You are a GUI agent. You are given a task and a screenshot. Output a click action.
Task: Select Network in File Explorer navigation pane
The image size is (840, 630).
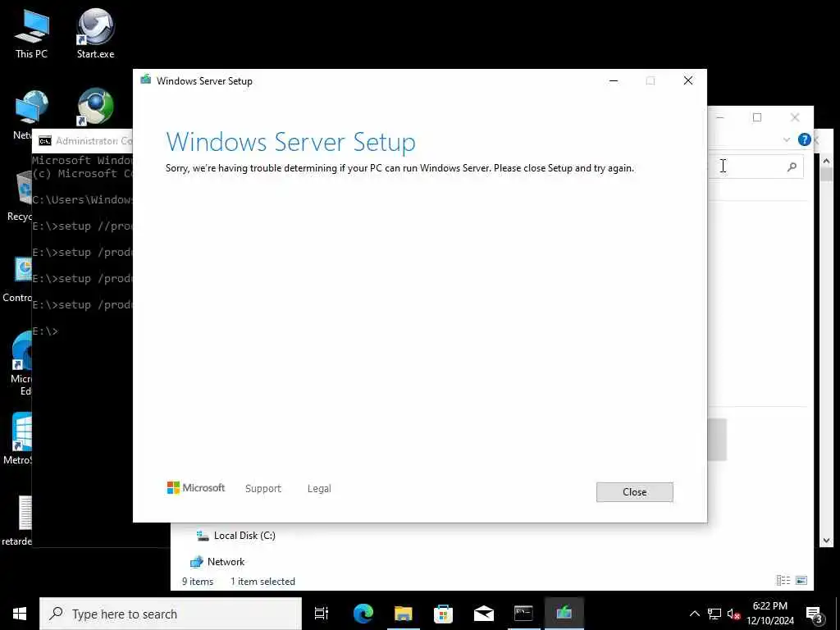coord(217,561)
